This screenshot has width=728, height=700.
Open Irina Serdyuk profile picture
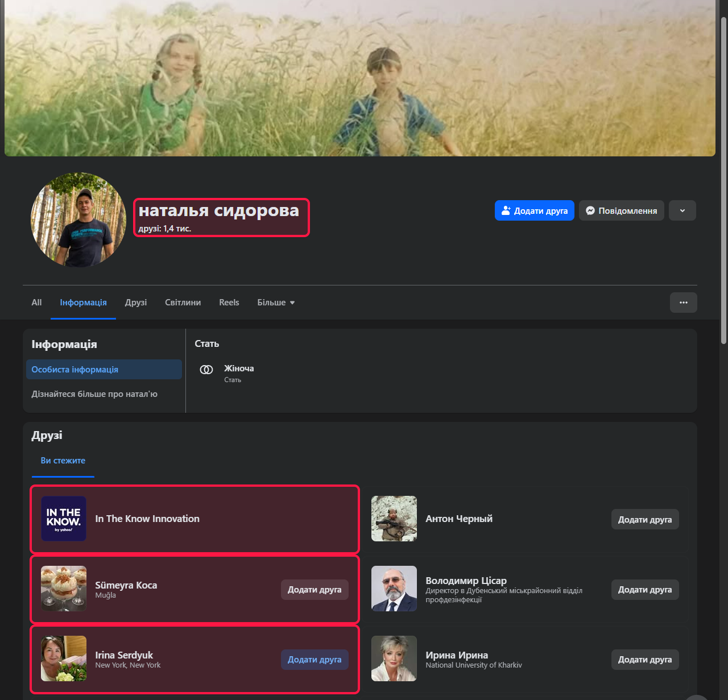coord(64,658)
